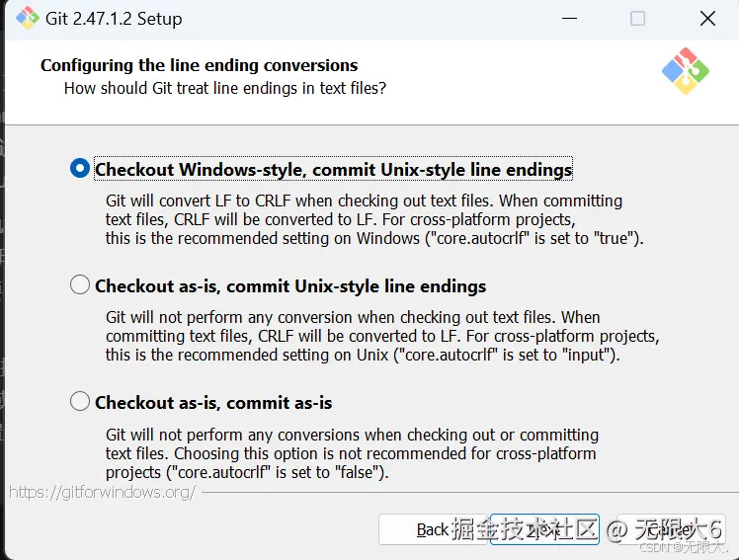Click the Git logo in the header
739x560 pixels.
pyautogui.click(x=686, y=72)
